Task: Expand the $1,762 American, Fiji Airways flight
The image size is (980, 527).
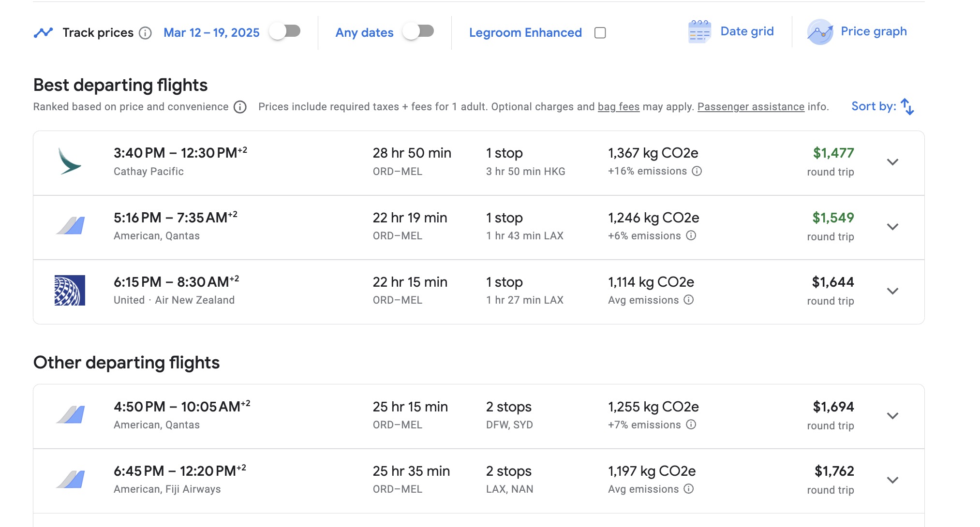Action: 892,480
